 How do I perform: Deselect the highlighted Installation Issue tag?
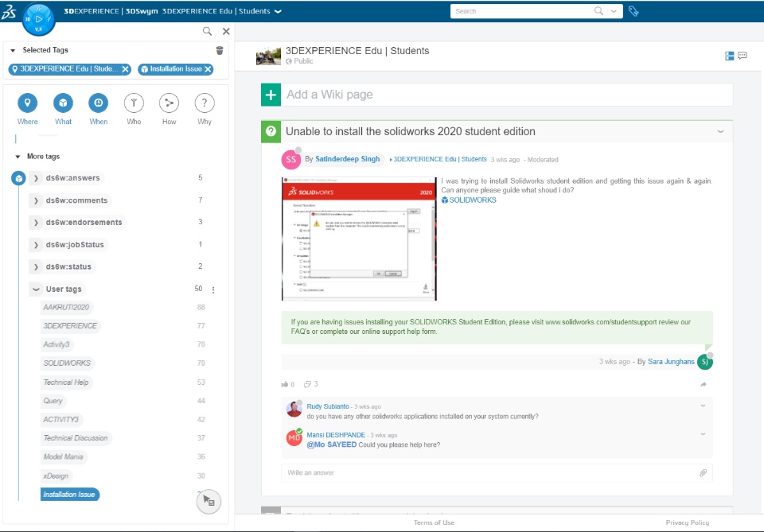tap(69, 495)
